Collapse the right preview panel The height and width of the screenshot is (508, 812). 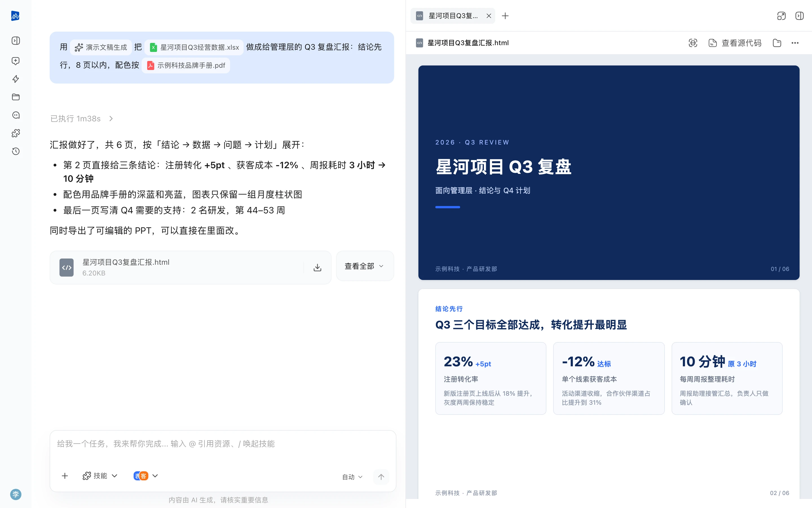tap(800, 16)
